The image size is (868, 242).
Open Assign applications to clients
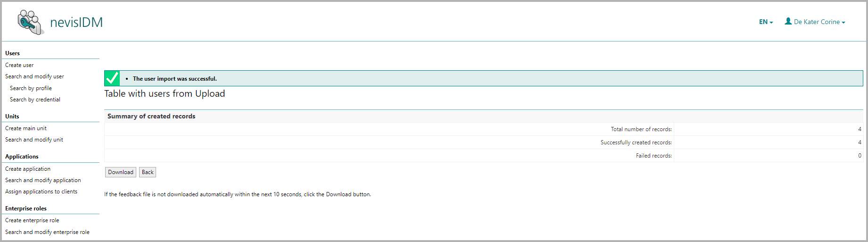click(x=41, y=192)
